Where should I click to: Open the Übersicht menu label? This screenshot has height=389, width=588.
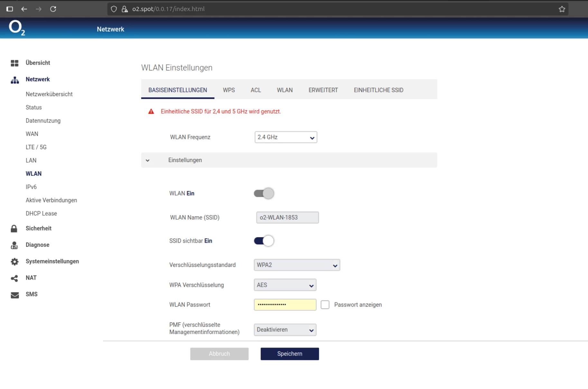click(x=38, y=63)
